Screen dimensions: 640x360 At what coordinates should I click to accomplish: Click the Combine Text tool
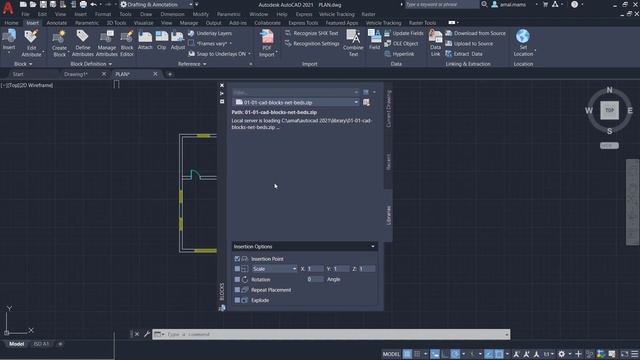click(x=353, y=43)
